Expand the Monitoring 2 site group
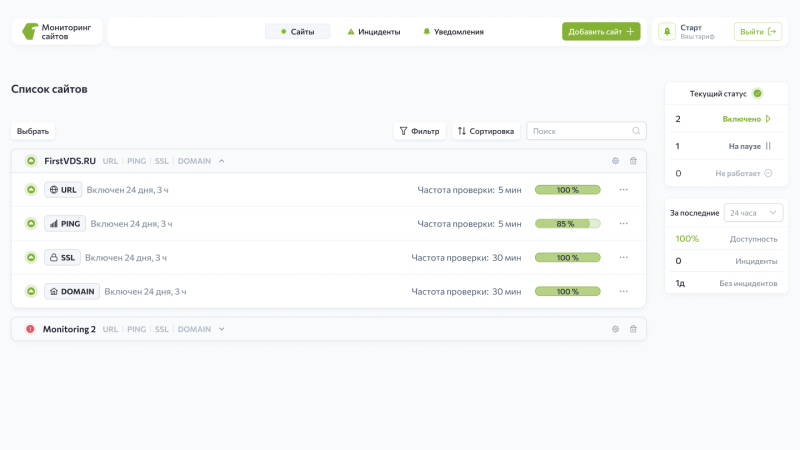The width and height of the screenshot is (800, 450). tap(221, 329)
